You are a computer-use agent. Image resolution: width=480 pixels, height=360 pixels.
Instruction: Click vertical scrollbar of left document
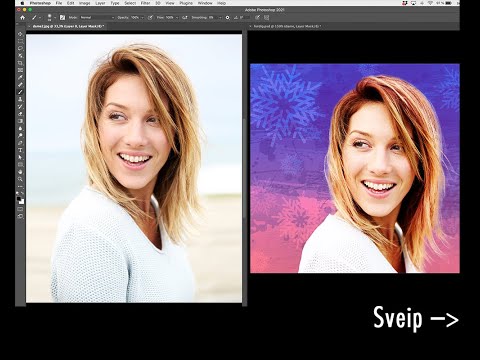245,167
